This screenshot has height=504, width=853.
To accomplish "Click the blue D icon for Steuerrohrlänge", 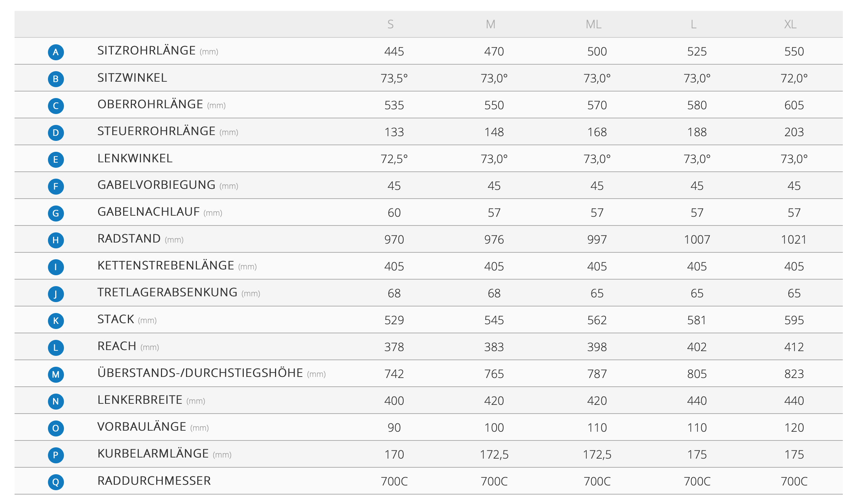I will pyautogui.click(x=56, y=133).
